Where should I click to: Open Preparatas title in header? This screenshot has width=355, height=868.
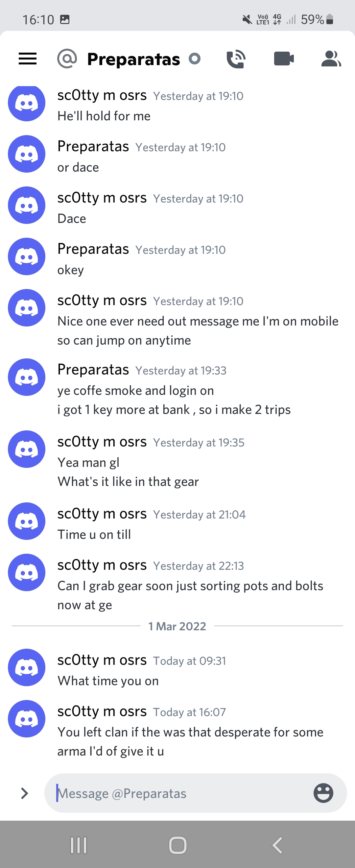pos(133,59)
